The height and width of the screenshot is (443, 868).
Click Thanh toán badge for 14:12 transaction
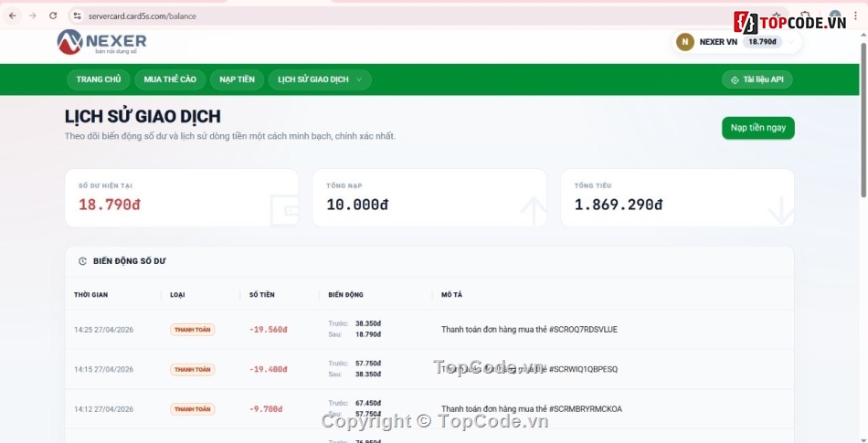(x=192, y=409)
